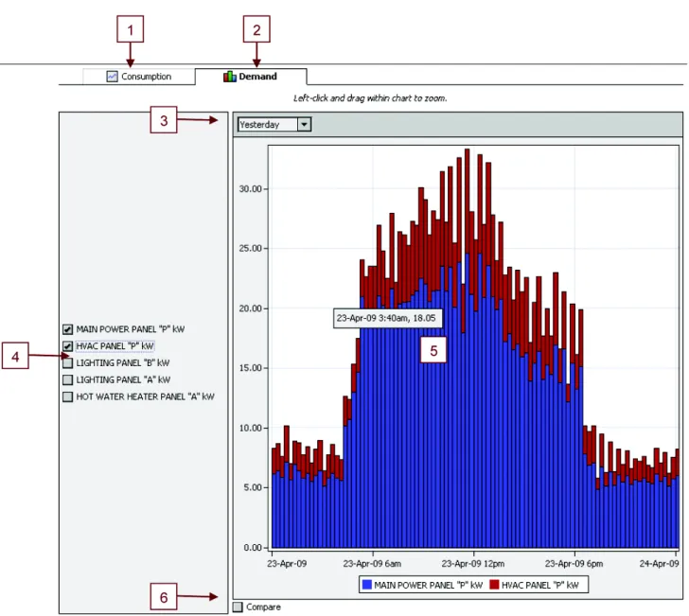Click the HVAC PANEL "P" kW legend text
The image size is (689, 616).
540,585
